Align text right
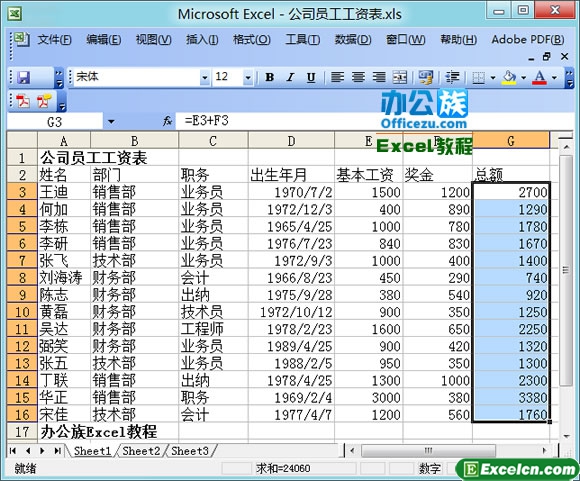The image size is (580, 481). click(x=379, y=77)
